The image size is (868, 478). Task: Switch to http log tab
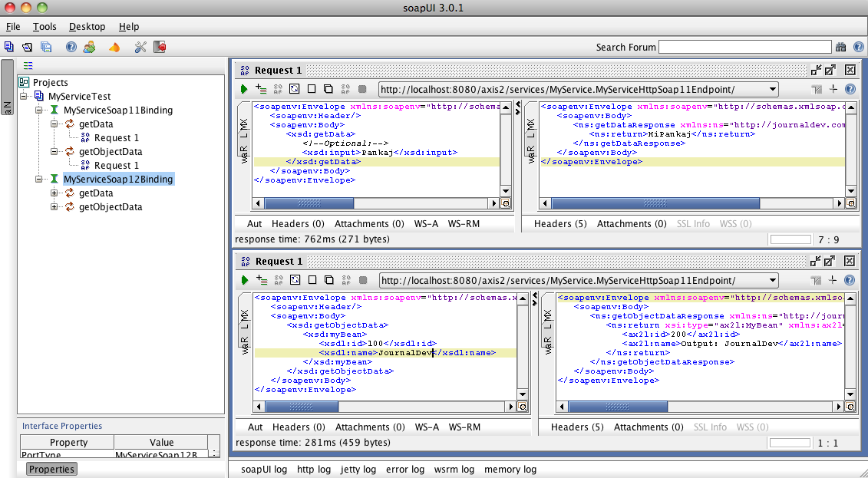[x=314, y=469]
